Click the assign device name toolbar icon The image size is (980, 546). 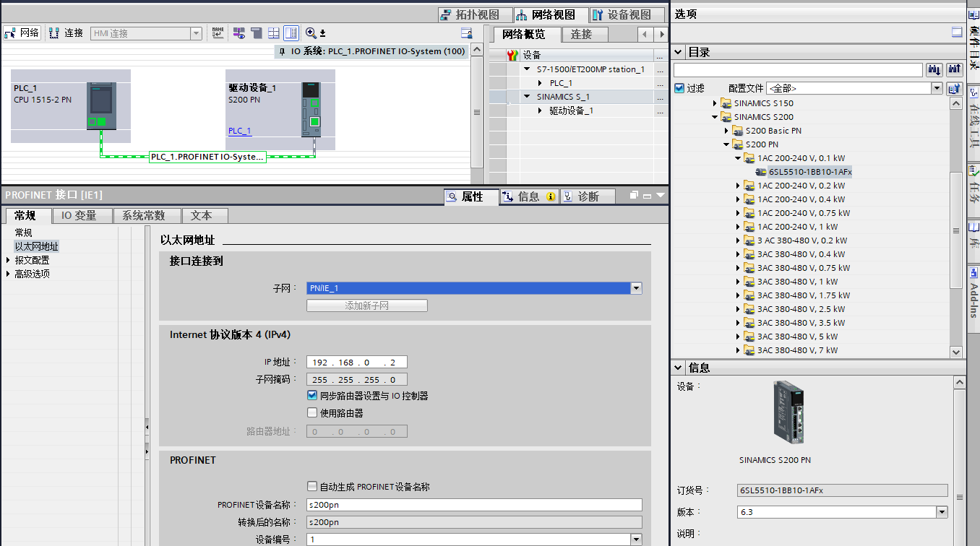click(217, 33)
